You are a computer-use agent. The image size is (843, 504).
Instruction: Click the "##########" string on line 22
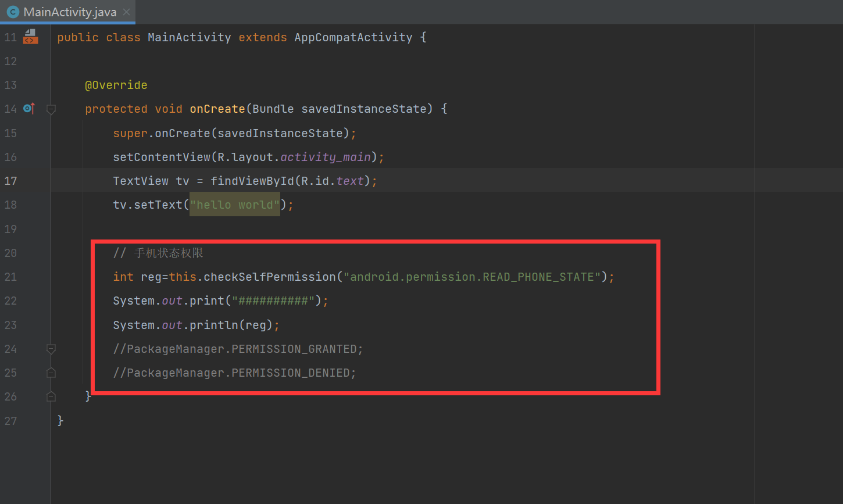273,301
